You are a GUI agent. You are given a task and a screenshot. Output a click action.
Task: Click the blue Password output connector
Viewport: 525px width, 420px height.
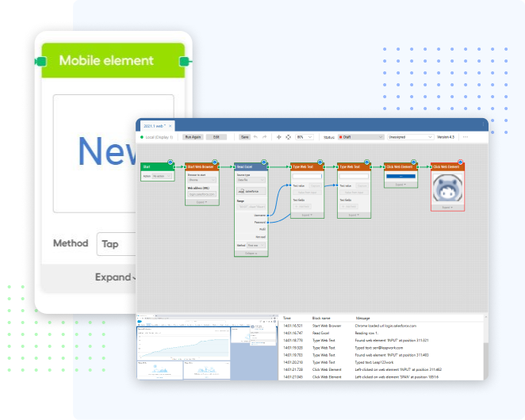coord(268,222)
